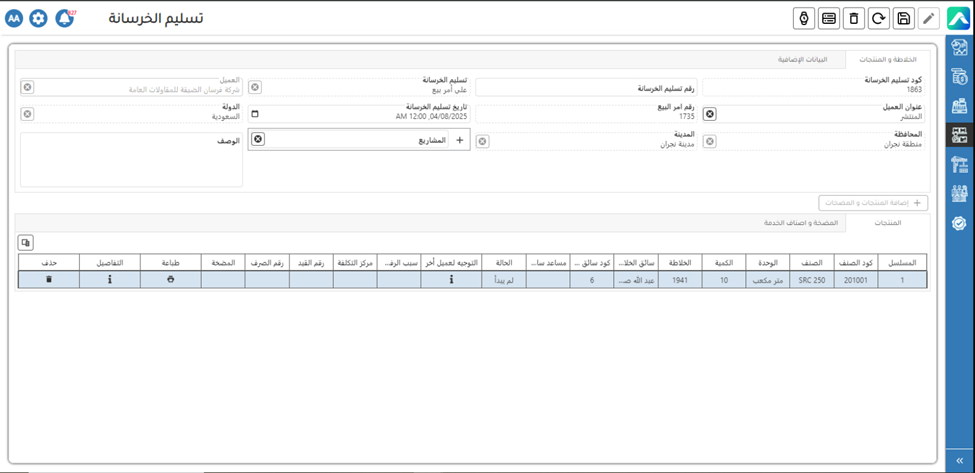
Task: Clear the المشاريع field with X button
Action: click(x=258, y=140)
